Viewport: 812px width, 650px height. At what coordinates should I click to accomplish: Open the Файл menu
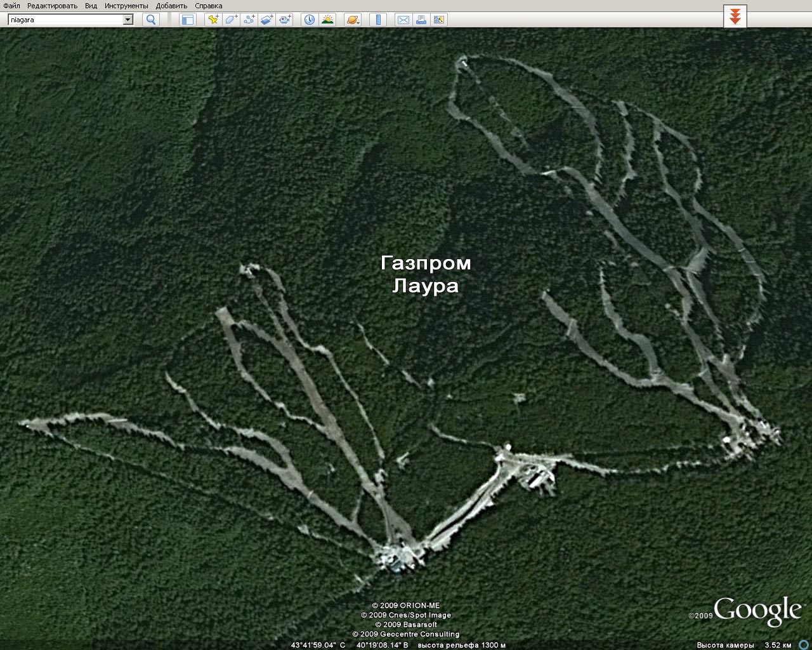11,6
